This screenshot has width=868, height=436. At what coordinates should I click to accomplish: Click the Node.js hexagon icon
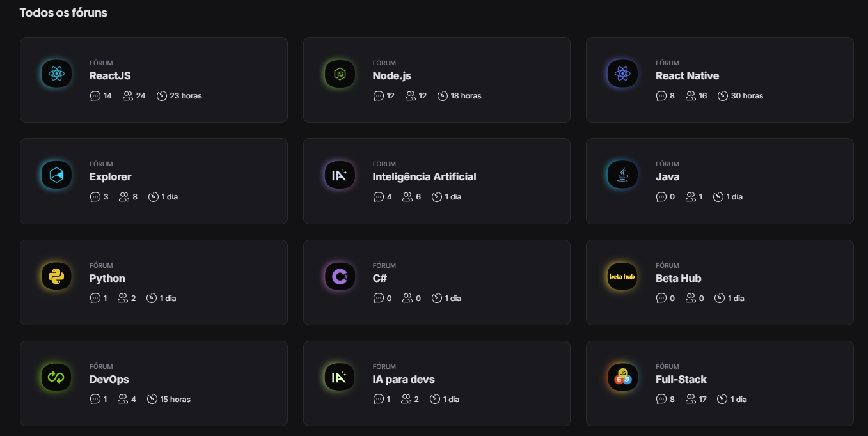[x=340, y=74]
